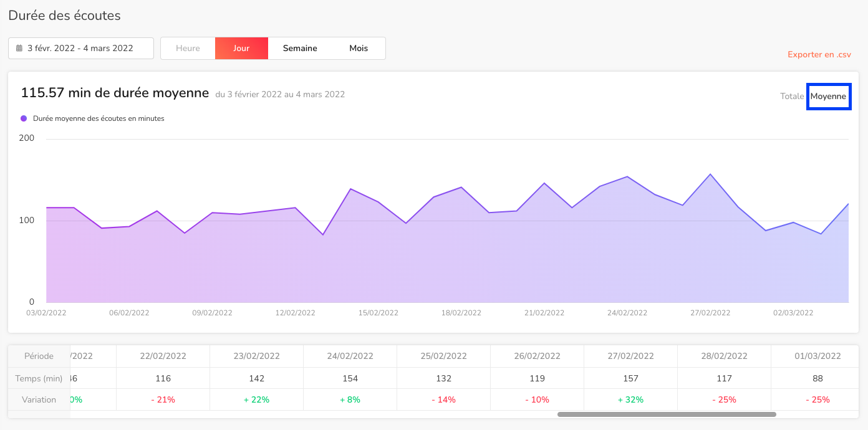868x430 pixels.
Task: Select the + 8% variation cell
Action: click(x=350, y=399)
